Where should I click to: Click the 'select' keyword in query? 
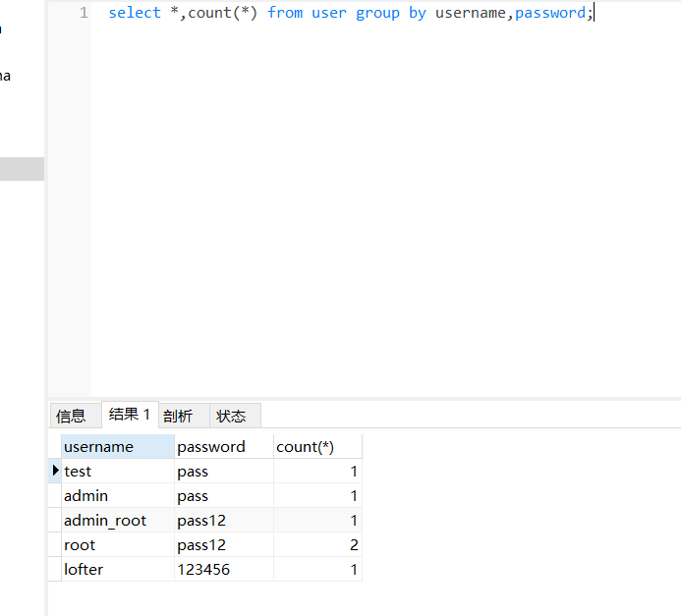(135, 13)
